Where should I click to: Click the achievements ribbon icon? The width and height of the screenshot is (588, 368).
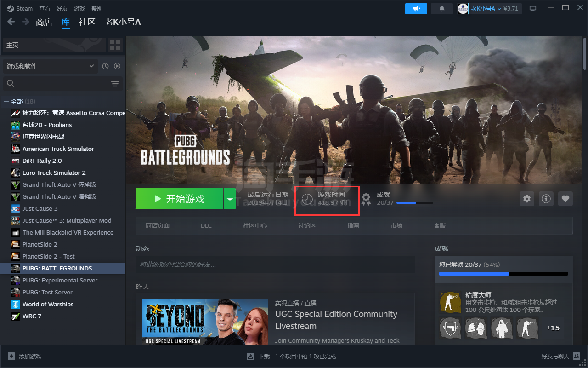point(366,199)
